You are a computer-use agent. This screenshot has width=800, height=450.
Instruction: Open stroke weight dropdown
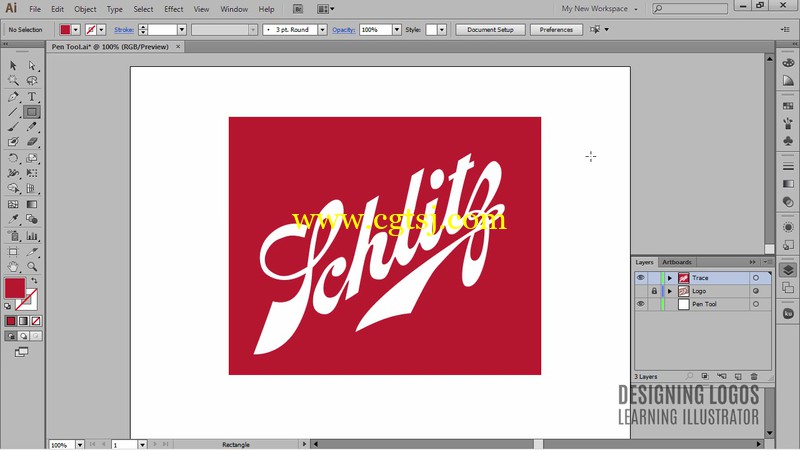click(182, 30)
